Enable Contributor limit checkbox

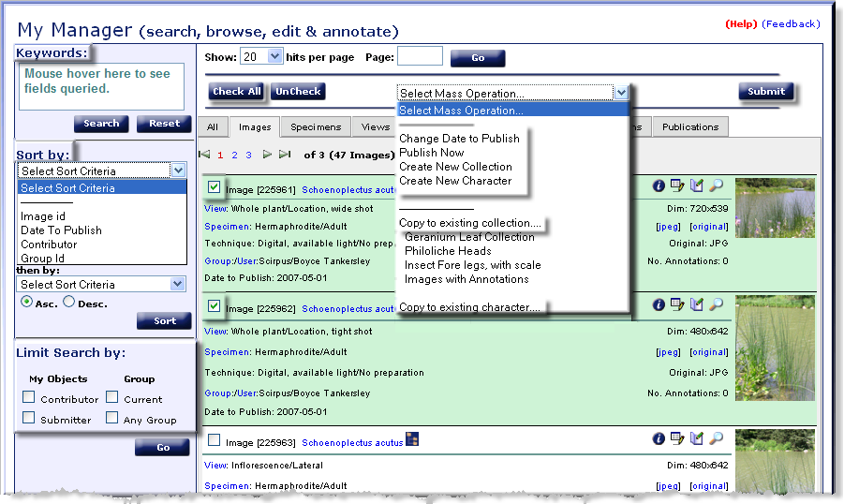click(x=29, y=397)
